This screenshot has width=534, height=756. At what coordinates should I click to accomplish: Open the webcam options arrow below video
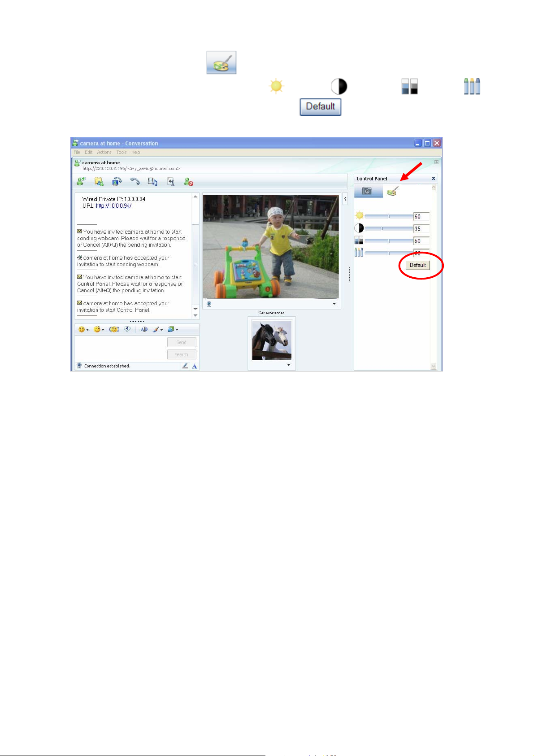[x=334, y=304]
